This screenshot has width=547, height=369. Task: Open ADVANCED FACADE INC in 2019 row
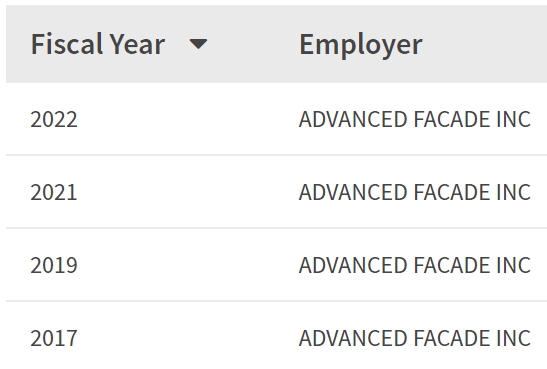(415, 265)
